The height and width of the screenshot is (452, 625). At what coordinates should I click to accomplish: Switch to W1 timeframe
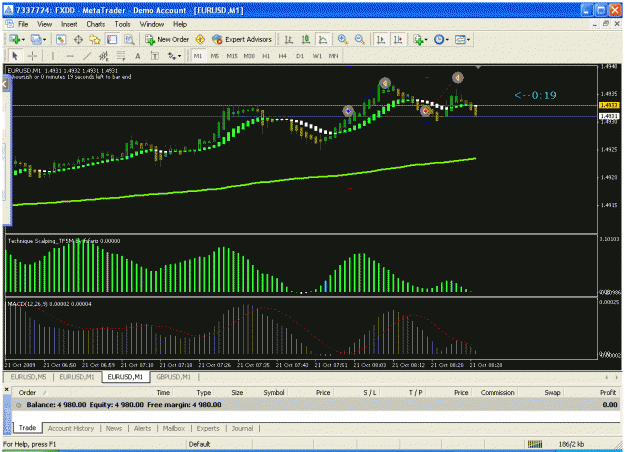click(x=317, y=56)
